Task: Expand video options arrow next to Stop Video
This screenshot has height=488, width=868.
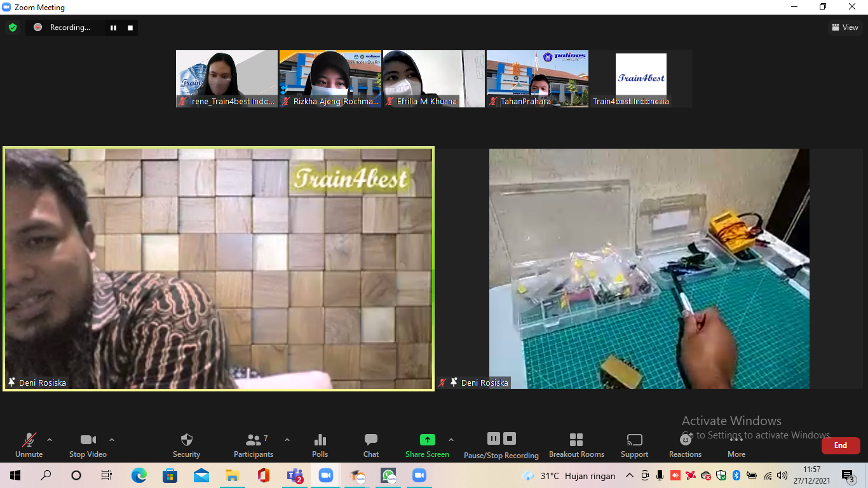Action: coord(112,440)
